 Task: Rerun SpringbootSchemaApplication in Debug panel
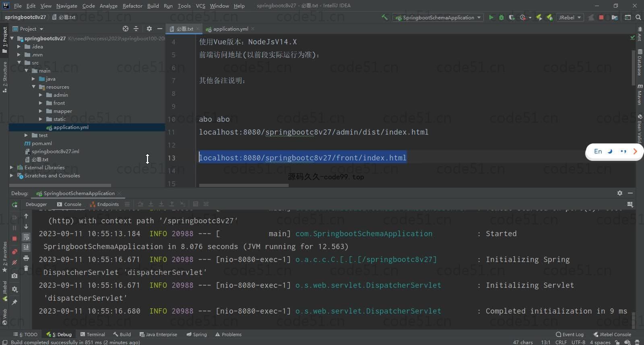pyautogui.click(x=14, y=205)
